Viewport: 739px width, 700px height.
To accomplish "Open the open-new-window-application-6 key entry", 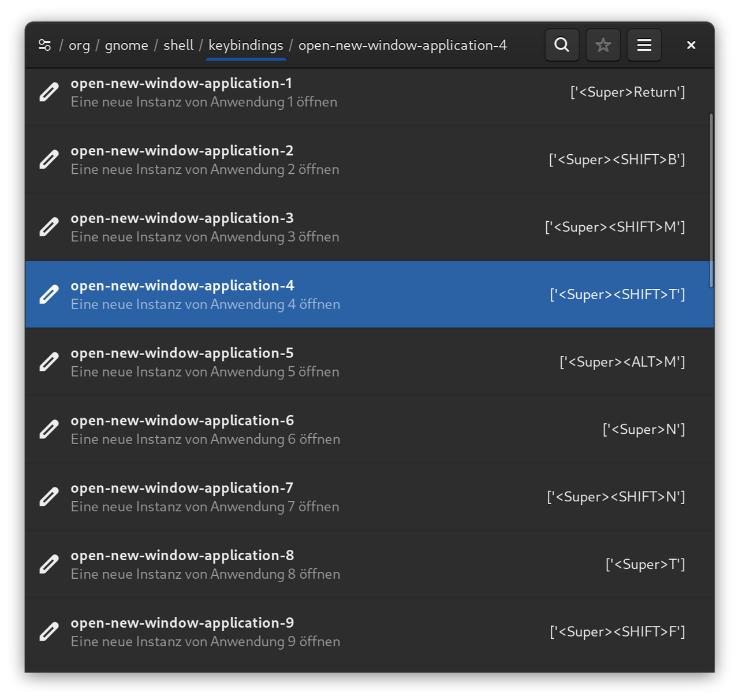I will tap(289, 430).
